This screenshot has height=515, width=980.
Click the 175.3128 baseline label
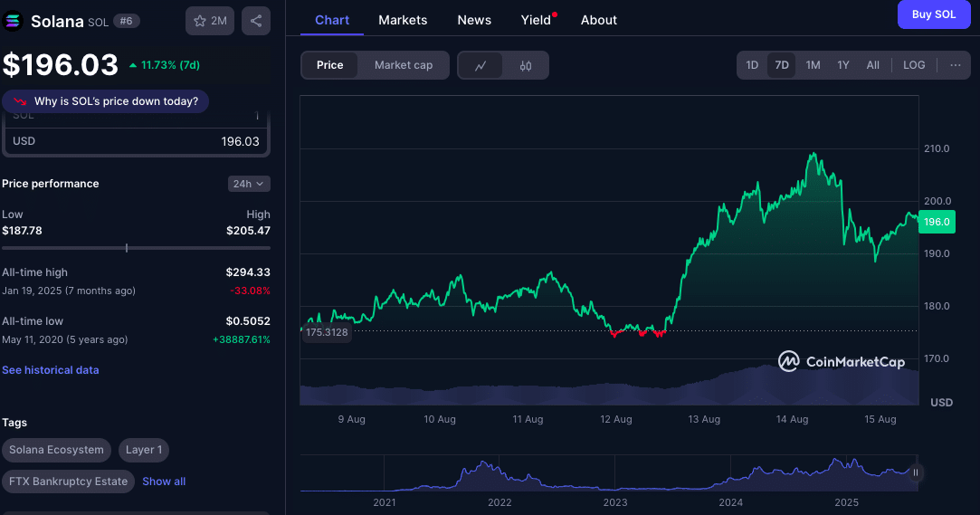click(x=327, y=332)
